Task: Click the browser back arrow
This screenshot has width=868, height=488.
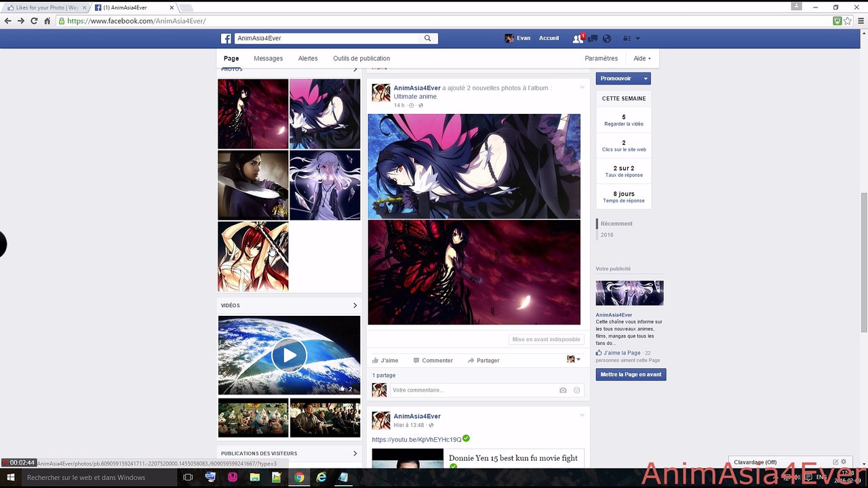Action: click(x=7, y=21)
